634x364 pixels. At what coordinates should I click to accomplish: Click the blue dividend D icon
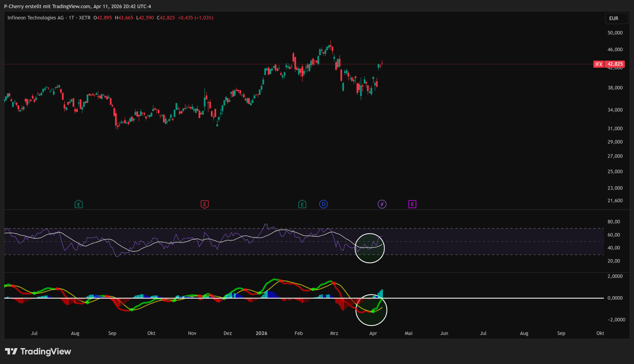323,204
